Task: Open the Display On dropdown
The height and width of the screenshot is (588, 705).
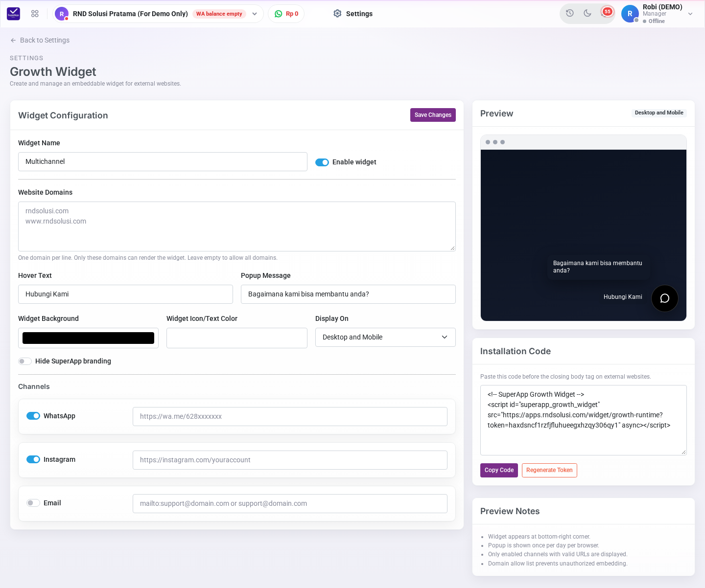Action: tap(385, 337)
